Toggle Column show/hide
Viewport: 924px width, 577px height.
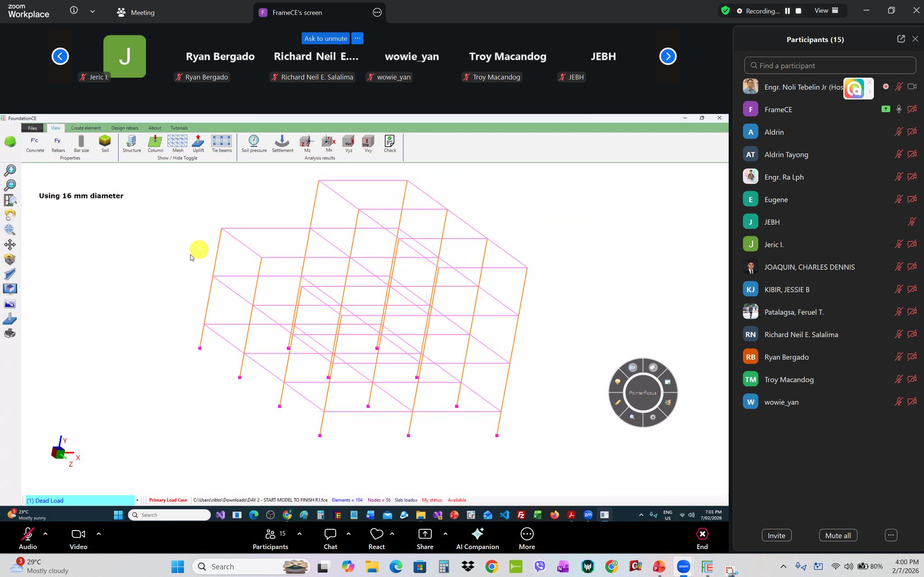point(155,144)
